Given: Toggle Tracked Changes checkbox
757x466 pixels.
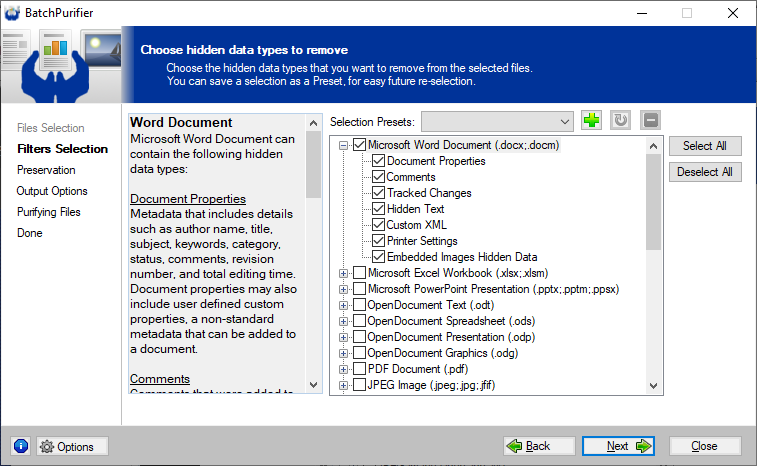Looking at the screenshot, I should pos(378,193).
